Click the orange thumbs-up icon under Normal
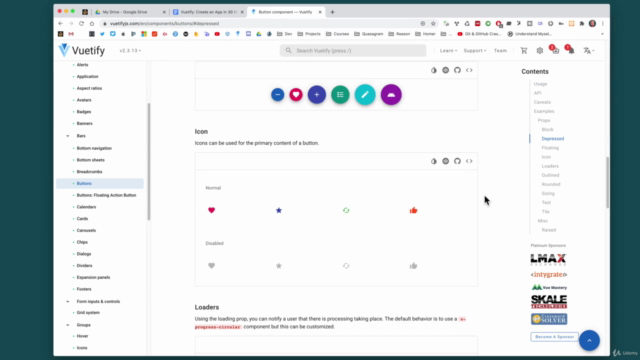The height and width of the screenshot is (360, 640). click(413, 210)
